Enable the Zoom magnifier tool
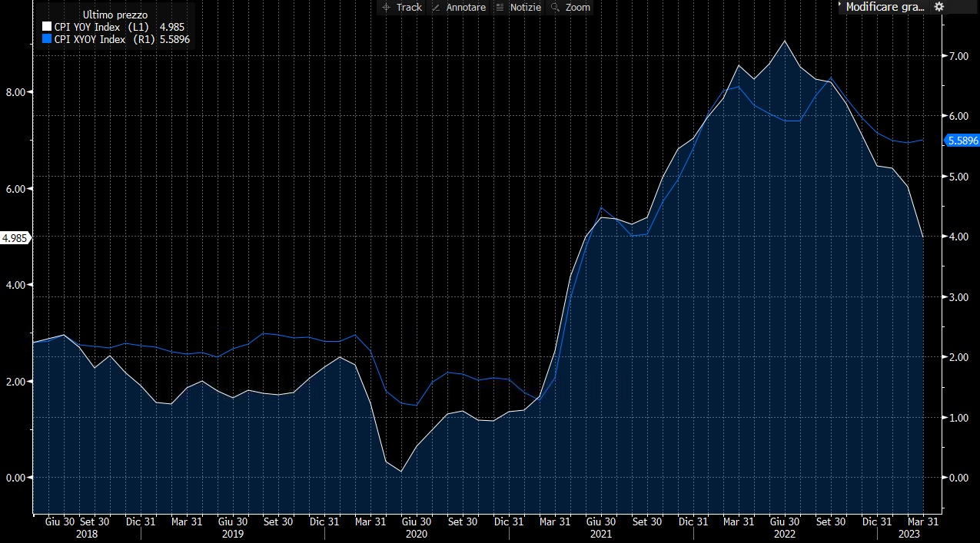Screen dimensions: 980x543 pos(570,7)
